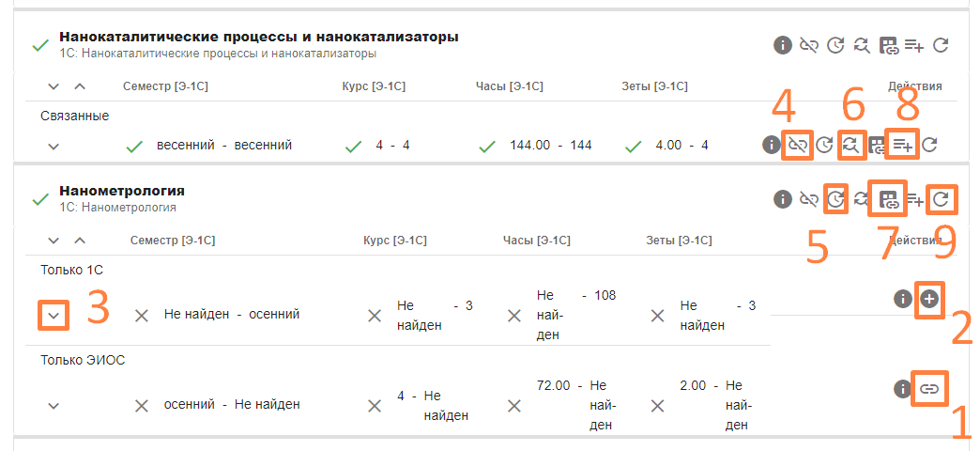Click link chain icon in Только ЭИОС row
The height and width of the screenshot is (451, 980).
click(929, 388)
